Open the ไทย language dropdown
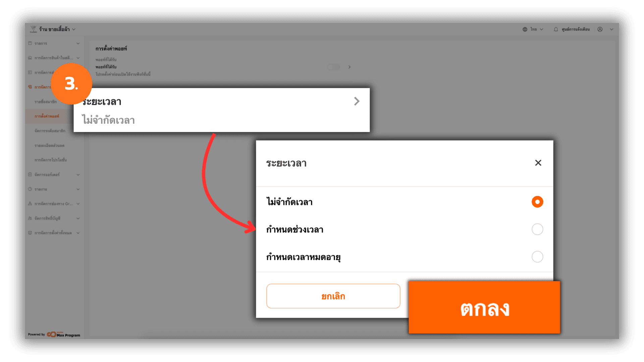Screen dimensions: 644x362 pyautogui.click(x=537, y=29)
